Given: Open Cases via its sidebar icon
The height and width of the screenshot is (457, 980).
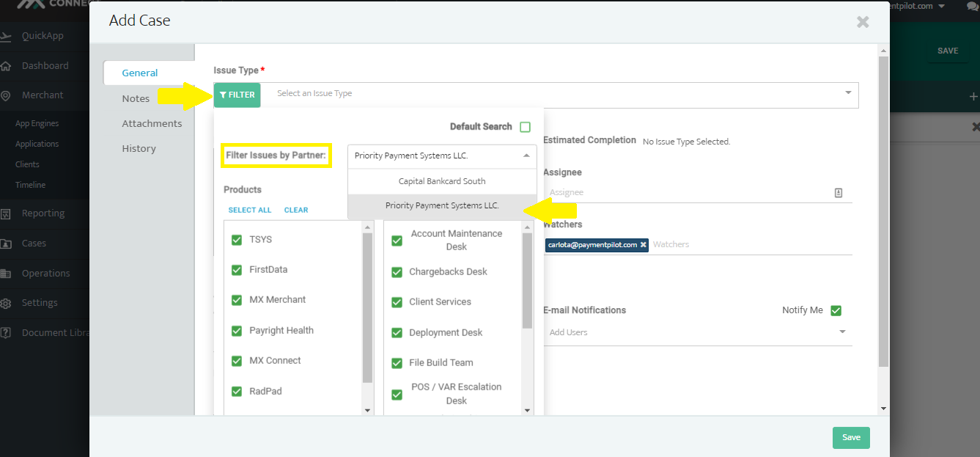Looking at the screenshot, I should point(6,244).
